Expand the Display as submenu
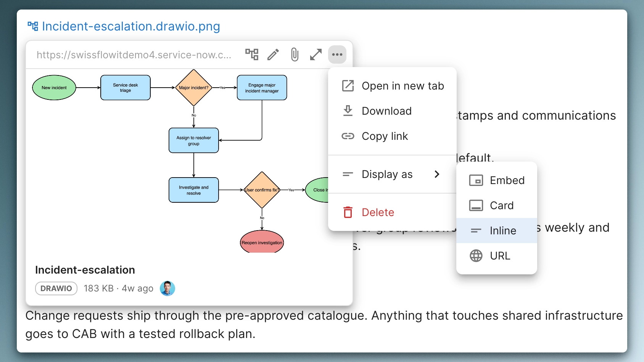644x362 pixels. pyautogui.click(x=392, y=174)
